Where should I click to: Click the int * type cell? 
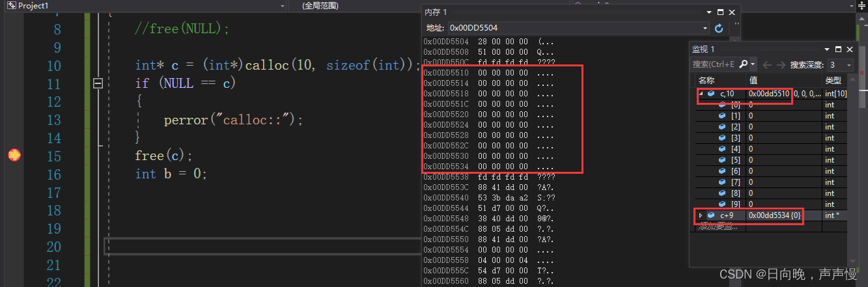(x=832, y=215)
